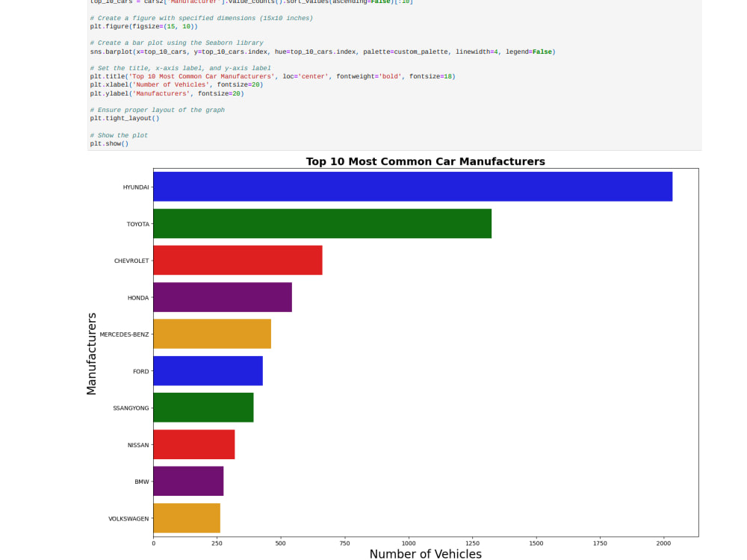Click the red CHEVROLET bar
Viewport: 747px width, 560px height.
[238, 261]
